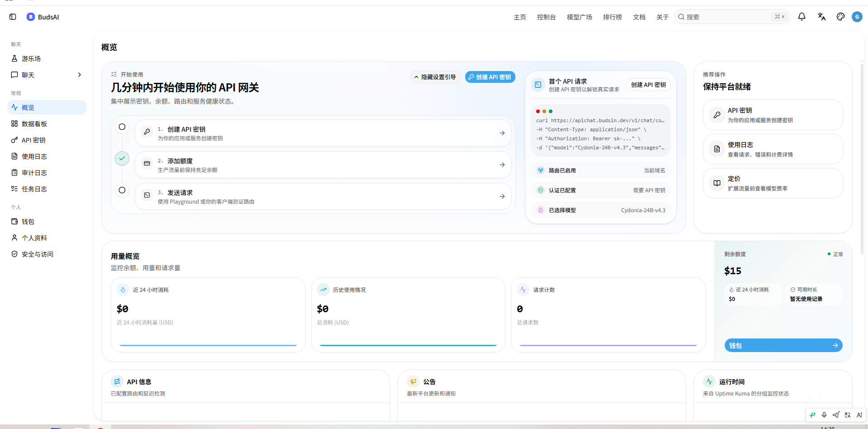Click the page vertical scrollbar
Viewport: 868px width, 429px height.
[862, 158]
